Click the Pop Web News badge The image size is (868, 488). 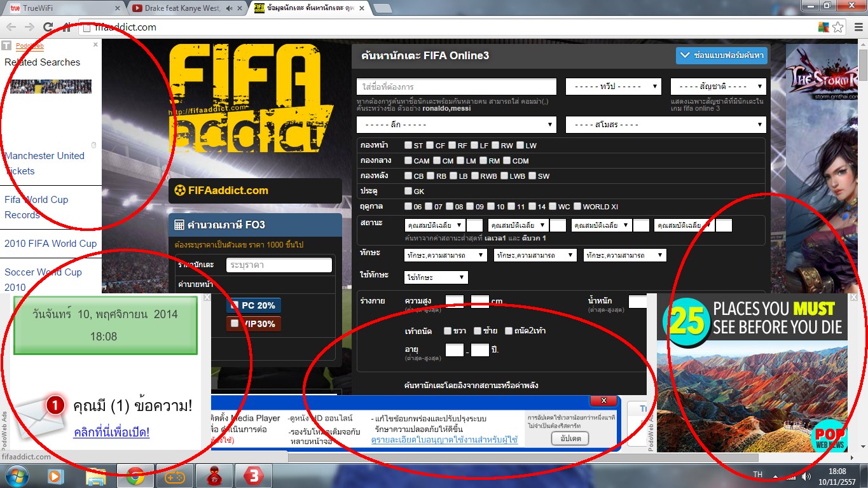point(830,435)
